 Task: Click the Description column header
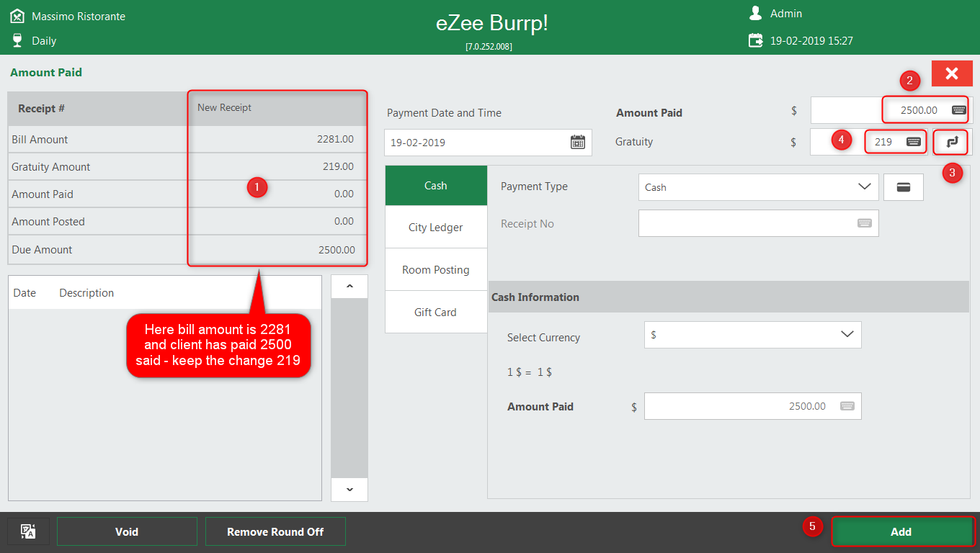pyautogui.click(x=86, y=293)
